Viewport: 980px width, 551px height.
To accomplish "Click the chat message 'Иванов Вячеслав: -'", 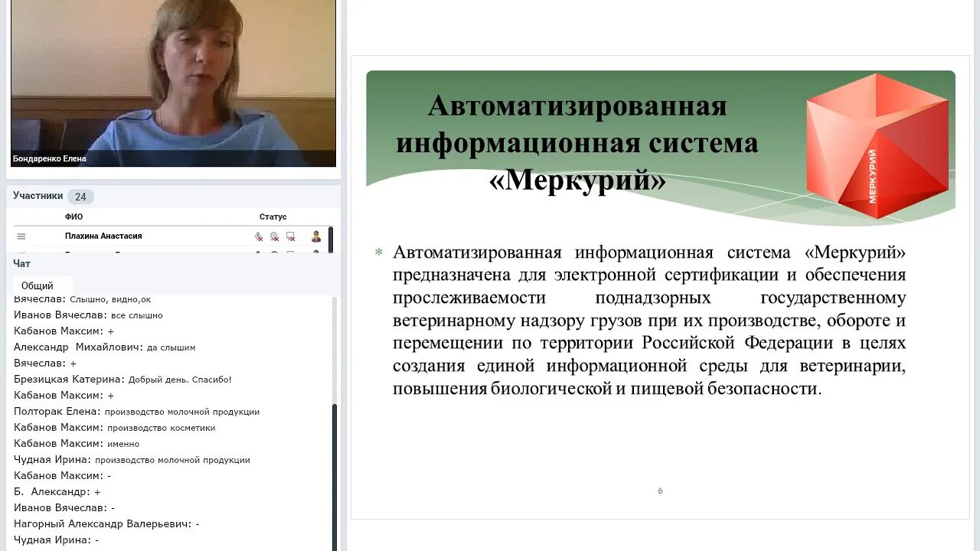I will [x=64, y=508].
